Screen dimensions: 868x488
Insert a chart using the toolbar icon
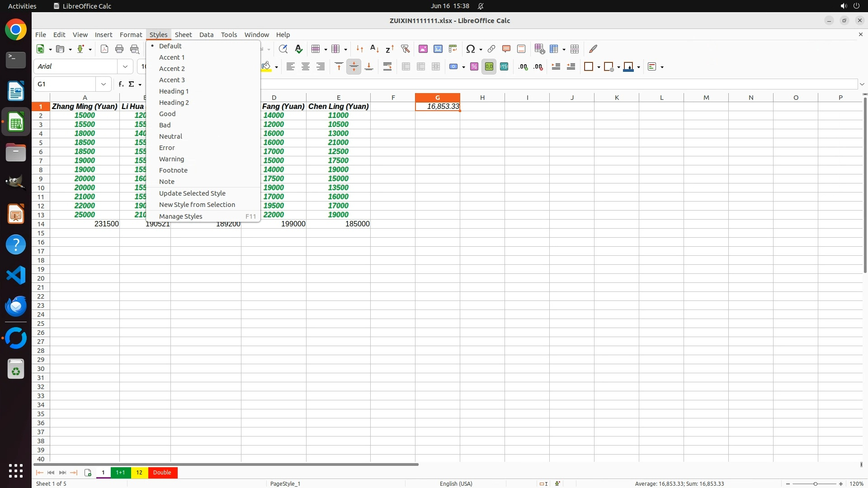pos(438,49)
